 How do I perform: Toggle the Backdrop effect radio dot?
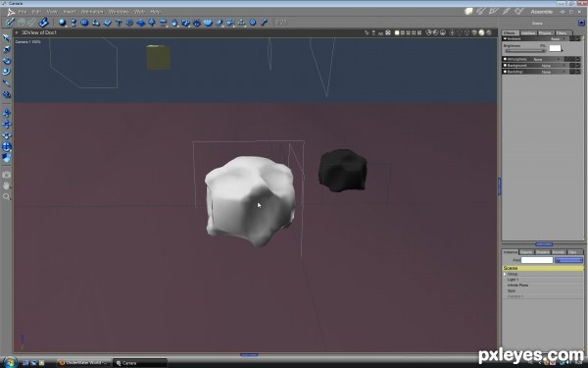(505, 72)
